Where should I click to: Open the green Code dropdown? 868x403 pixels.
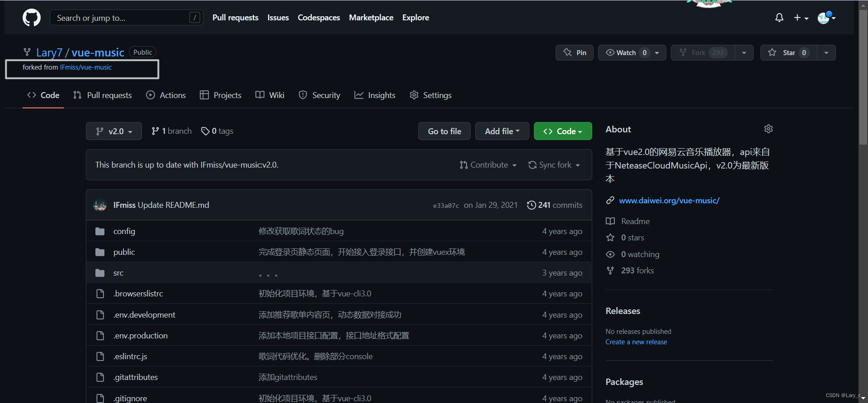click(x=563, y=131)
